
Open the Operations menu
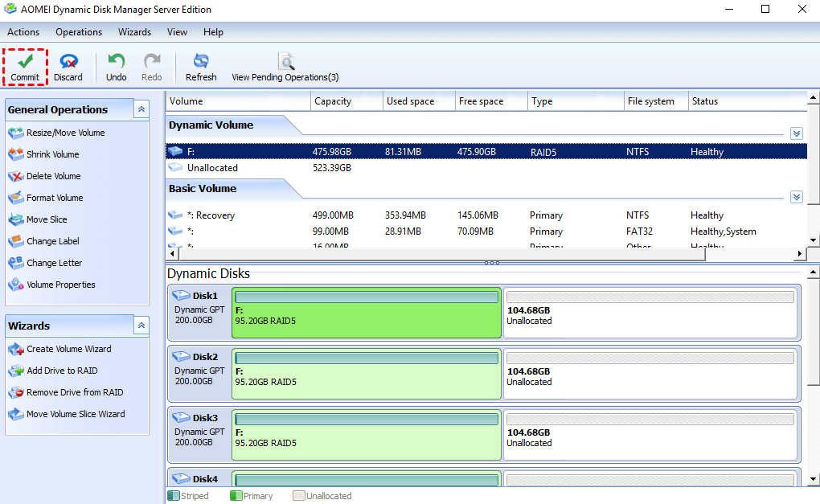tap(79, 32)
